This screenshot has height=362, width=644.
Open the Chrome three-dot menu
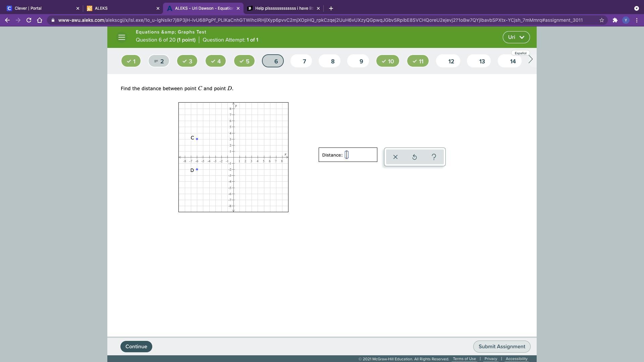click(637, 20)
